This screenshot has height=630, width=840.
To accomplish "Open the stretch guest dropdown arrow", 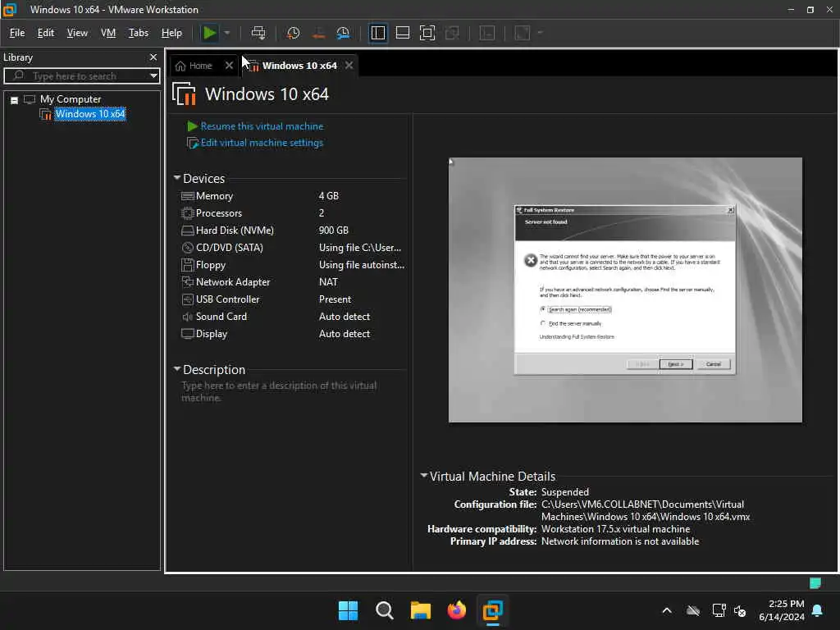I will (540, 33).
